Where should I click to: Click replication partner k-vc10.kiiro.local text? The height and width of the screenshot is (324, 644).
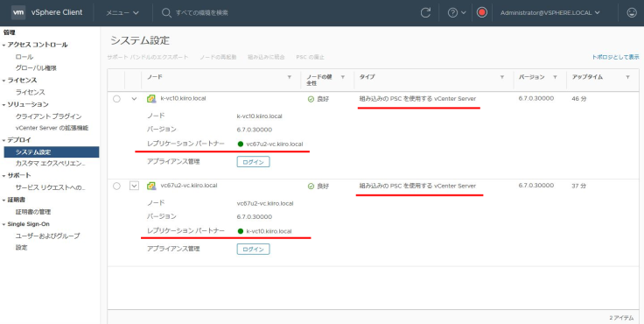pos(269,231)
